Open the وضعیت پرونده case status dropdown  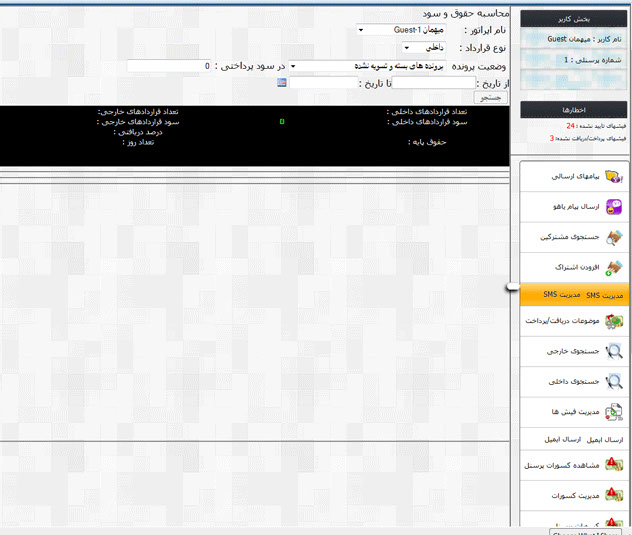(367, 66)
